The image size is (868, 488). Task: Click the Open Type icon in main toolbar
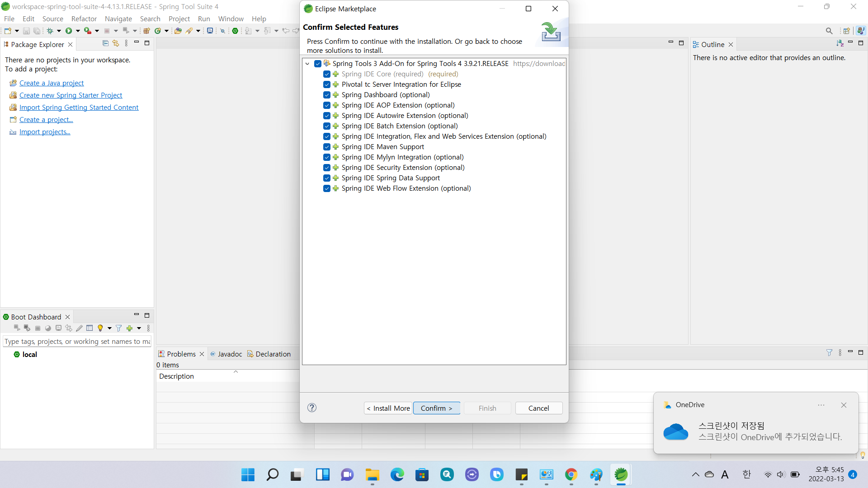178,31
